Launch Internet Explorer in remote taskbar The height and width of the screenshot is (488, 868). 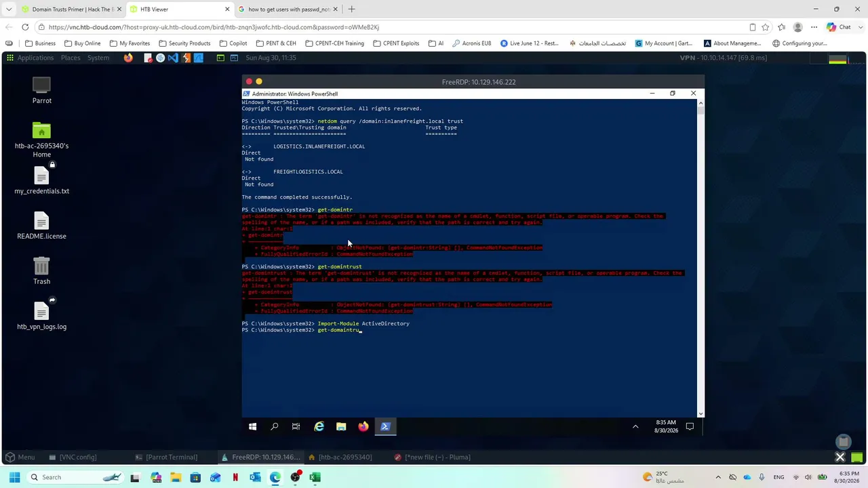pyautogui.click(x=319, y=426)
